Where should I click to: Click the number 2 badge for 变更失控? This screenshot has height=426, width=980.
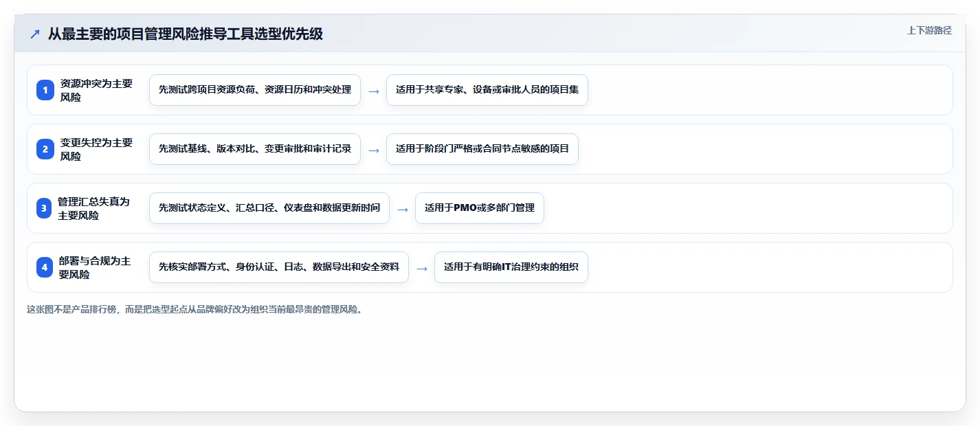click(x=45, y=149)
